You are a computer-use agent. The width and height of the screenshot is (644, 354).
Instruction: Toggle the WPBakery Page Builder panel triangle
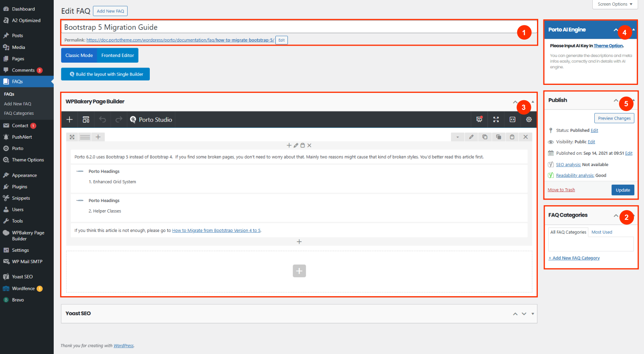click(x=533, y=102)
